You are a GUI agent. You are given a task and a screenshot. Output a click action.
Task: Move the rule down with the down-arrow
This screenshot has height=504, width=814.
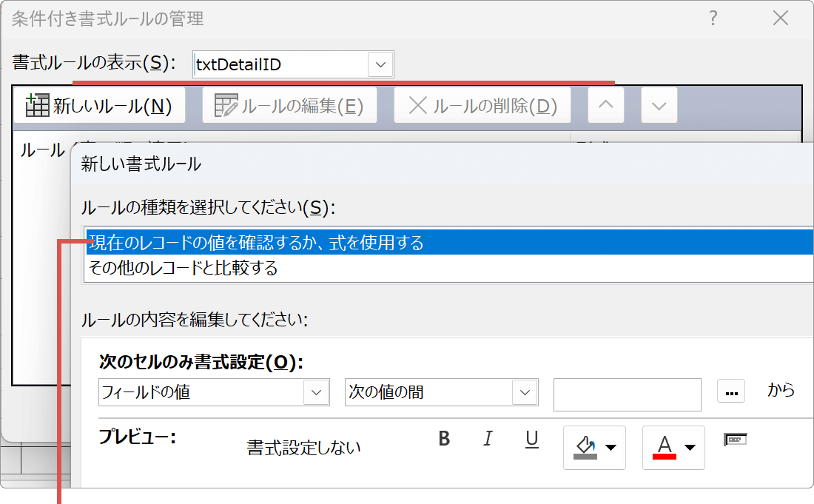(659, 104)
